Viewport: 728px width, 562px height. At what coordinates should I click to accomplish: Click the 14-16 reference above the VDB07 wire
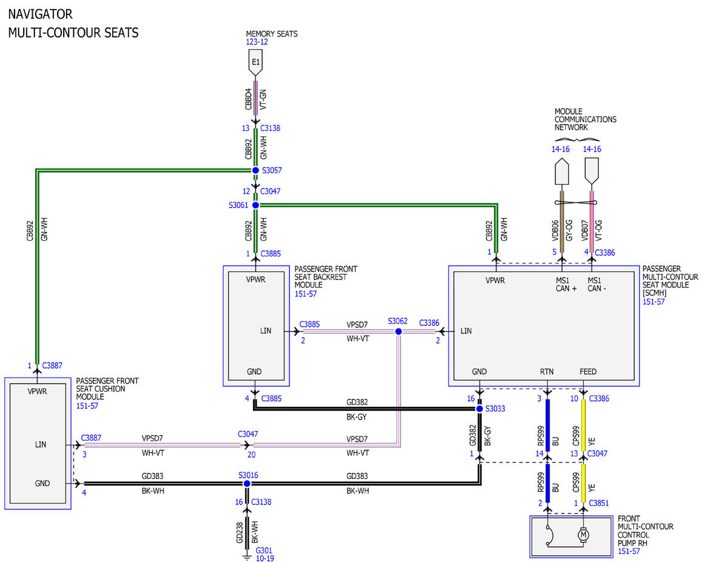pyautogui.click(x=592, y=149)
